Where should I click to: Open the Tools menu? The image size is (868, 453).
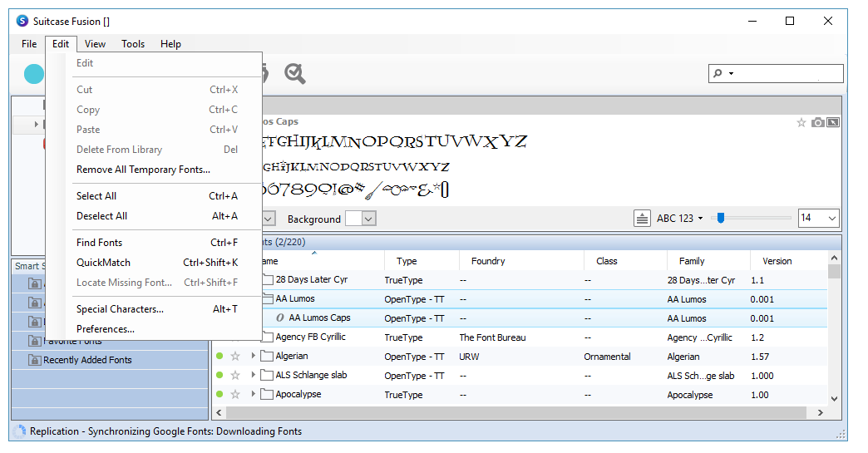133,44
